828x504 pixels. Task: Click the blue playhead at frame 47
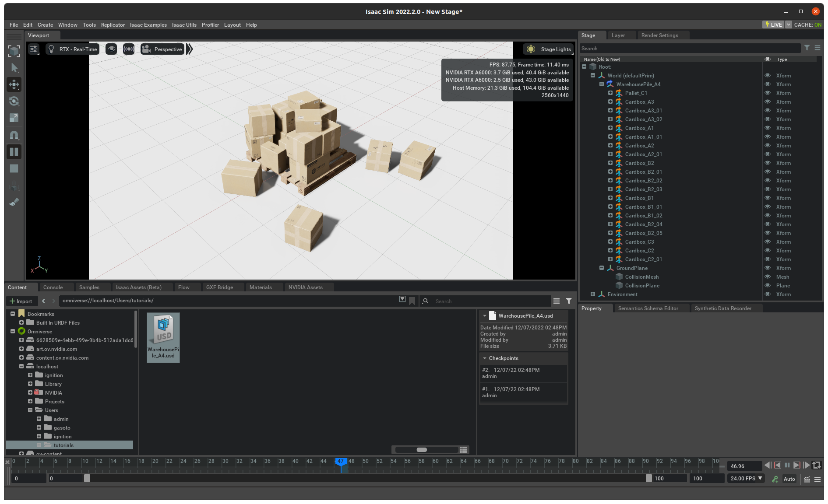pyautogui.click(x=341, y=462)
